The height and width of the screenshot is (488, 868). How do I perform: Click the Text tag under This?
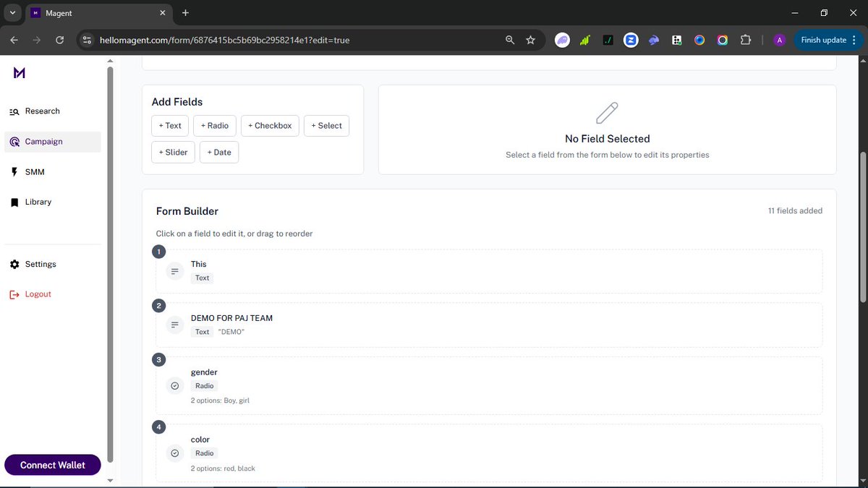pyautogui.click(x=203, y=278)
